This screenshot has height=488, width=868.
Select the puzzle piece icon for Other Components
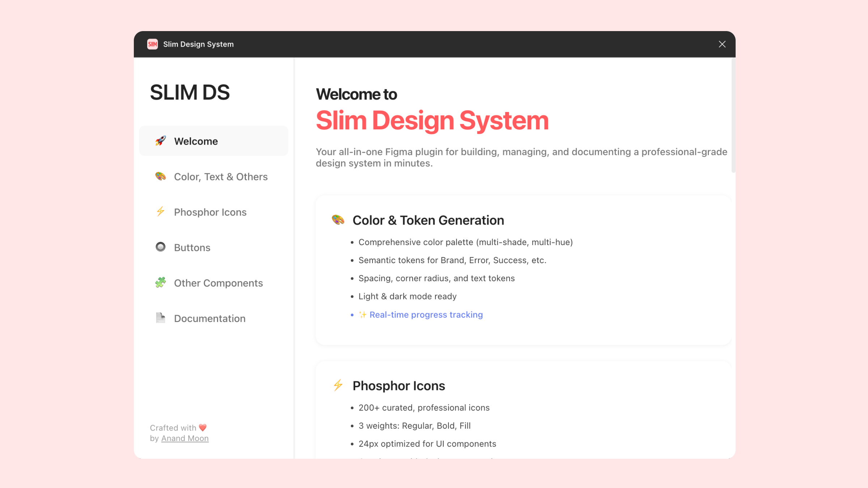tap(160, 283)
